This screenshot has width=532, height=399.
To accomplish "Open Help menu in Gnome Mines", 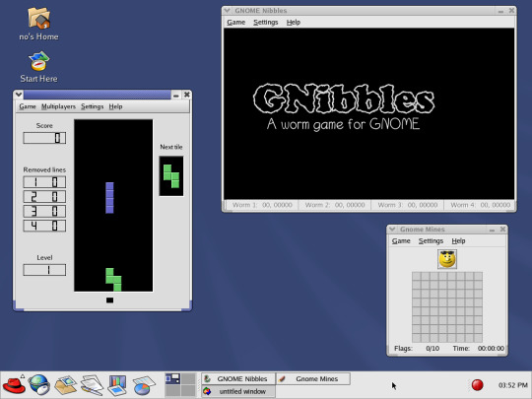I will (x=458, y=241).
